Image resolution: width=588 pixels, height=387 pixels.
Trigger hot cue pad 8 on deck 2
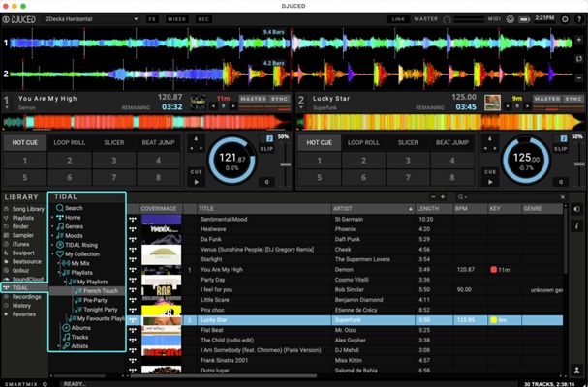pos(452,177)
